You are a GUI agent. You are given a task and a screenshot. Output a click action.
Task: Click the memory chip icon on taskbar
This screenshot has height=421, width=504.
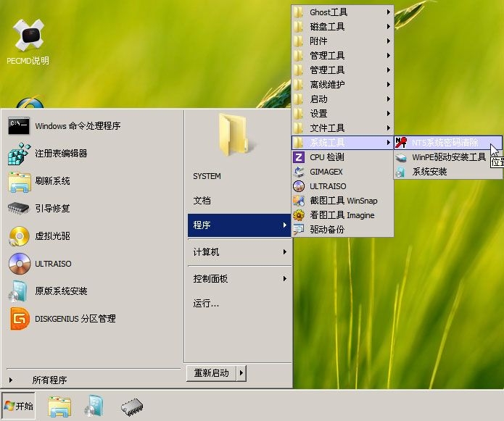(131, 407)
